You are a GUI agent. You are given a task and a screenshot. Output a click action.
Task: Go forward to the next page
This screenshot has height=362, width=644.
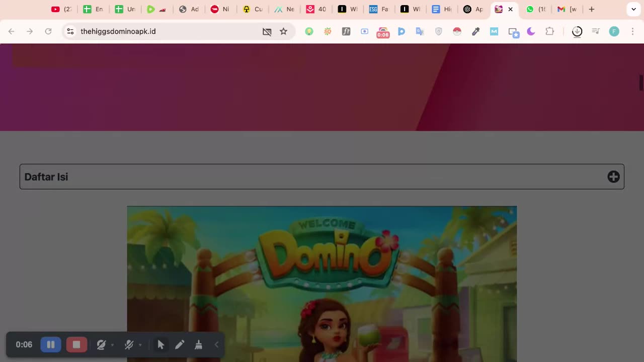[30, 31]
